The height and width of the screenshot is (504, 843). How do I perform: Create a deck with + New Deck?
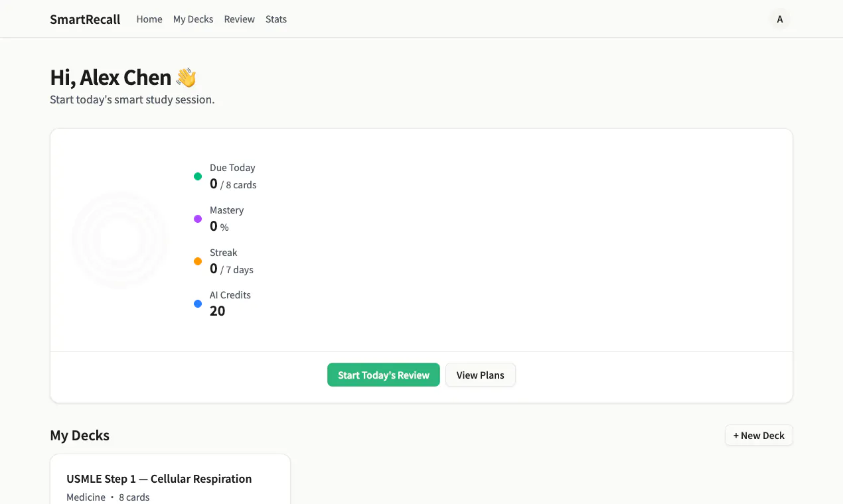[759, 436]
